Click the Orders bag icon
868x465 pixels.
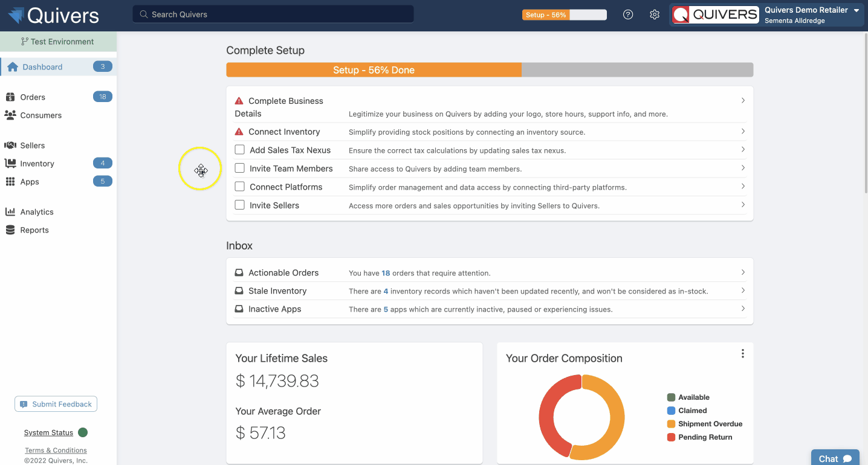pyautogui.click(x=10, y=97)
